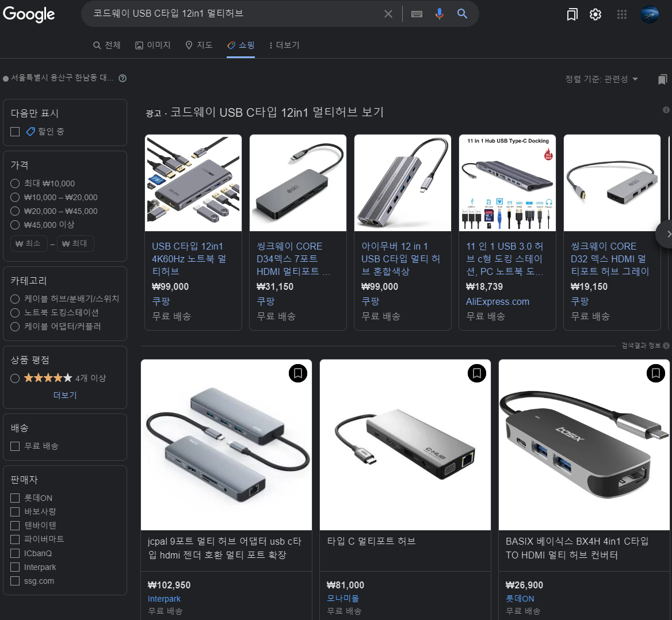Switch to the 전체 tab
Image resolution: width=672 pixels, height=620 pixels.
(106, 45)
